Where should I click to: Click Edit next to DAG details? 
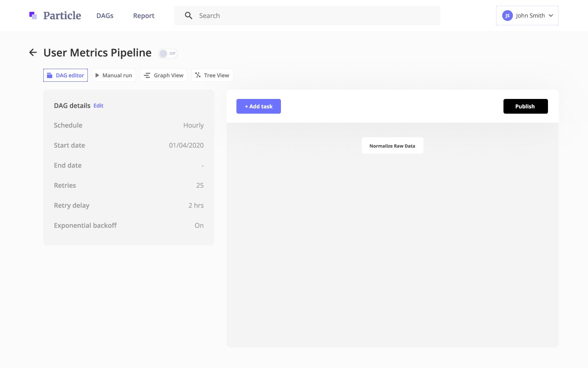98,105
